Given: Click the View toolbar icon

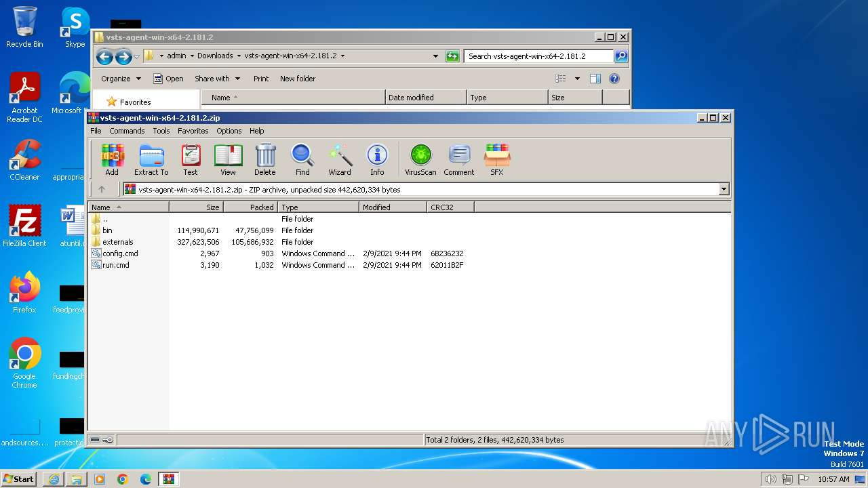Looking at the screenshot, I should [x=228, y=160].
